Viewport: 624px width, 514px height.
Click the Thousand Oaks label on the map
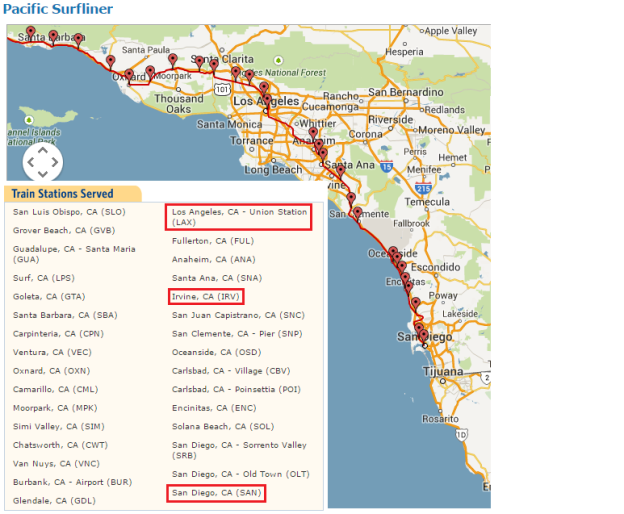tap(179, 103)
